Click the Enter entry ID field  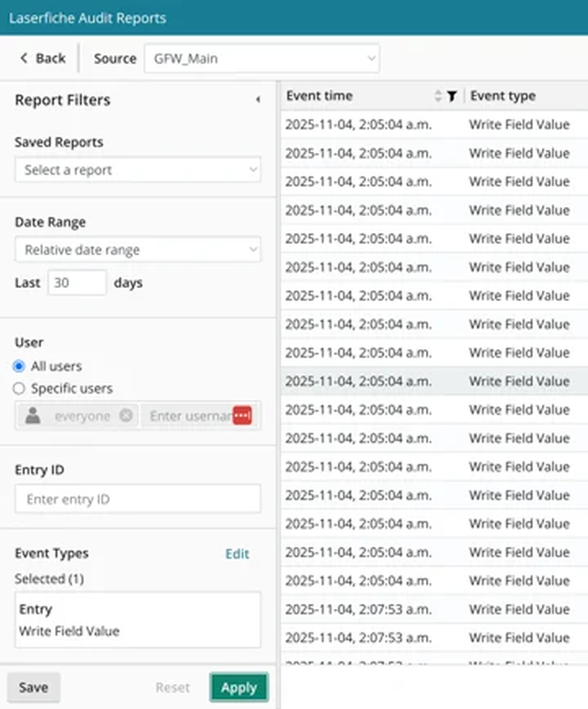pyautogui.click(x=138, y=499)
